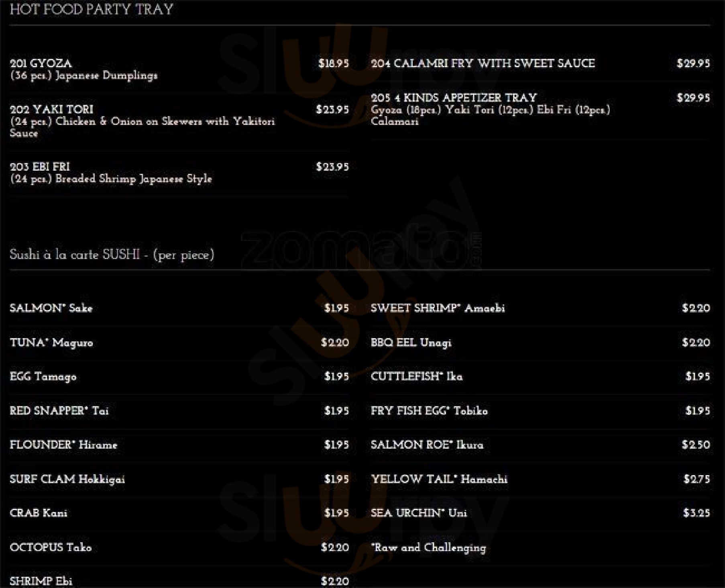Viewport: 725px width, 588px height.
Task: Select the 202 Yaki Tori tray
Action: pyautogui.click(x=51, y=109)
